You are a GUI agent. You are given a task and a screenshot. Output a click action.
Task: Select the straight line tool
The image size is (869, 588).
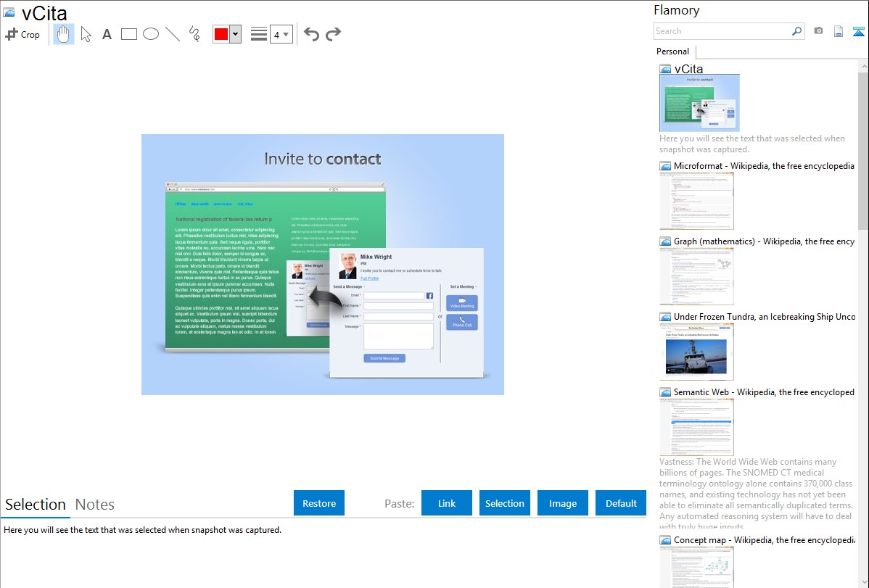tap(173, 34)
